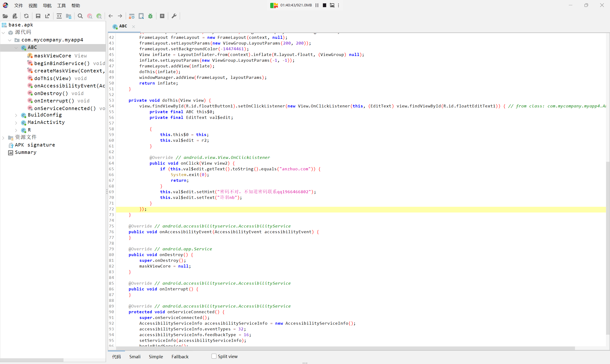The image size is (610, 364).
Task: Select doThis(View) method in tree
Action: 57,78
